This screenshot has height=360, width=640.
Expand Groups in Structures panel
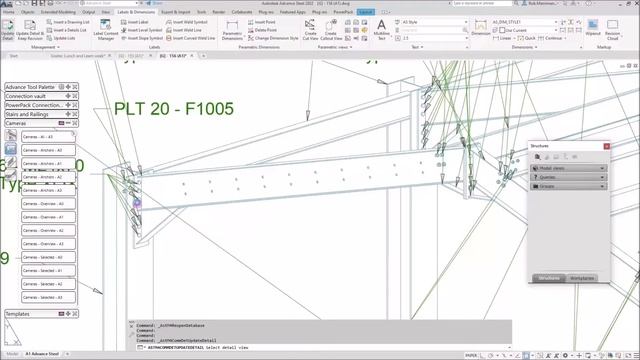[x=568, y=186]
